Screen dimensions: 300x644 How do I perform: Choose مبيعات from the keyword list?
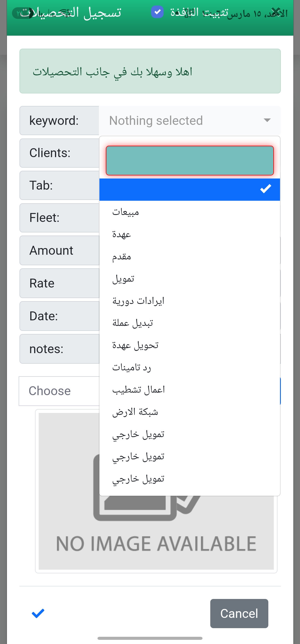126,212
